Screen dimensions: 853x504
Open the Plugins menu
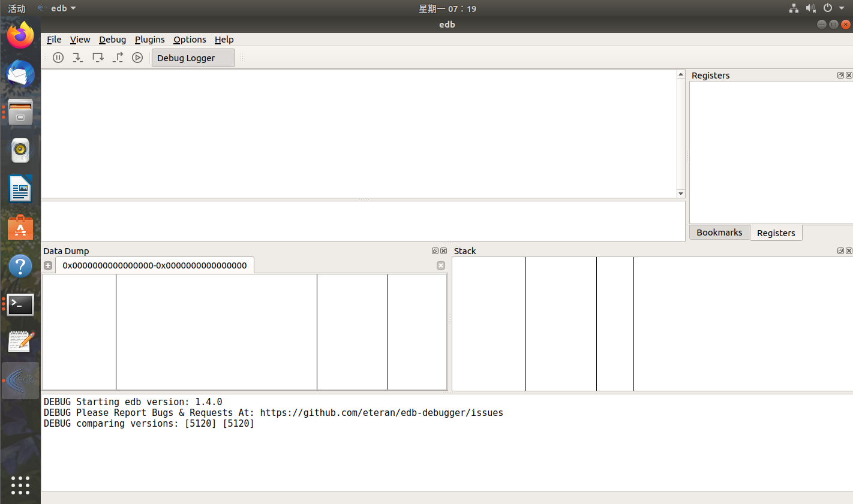[x=149, y=40]
